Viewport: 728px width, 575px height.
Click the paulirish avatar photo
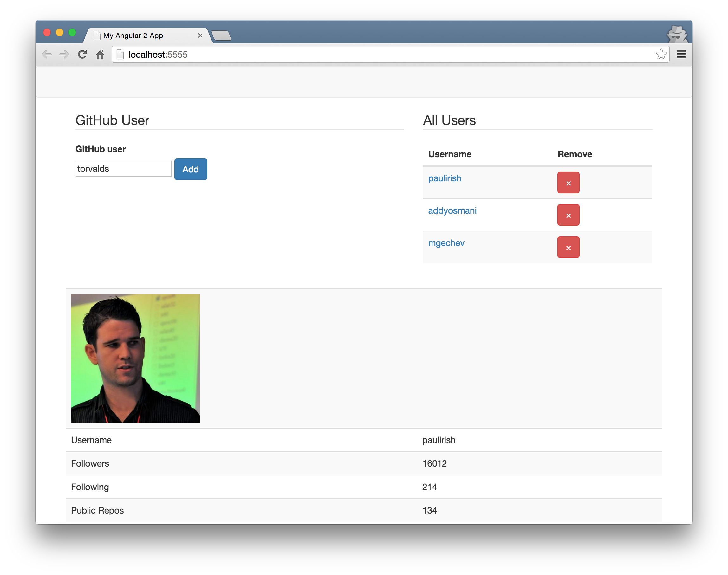(x=135, y=359)
